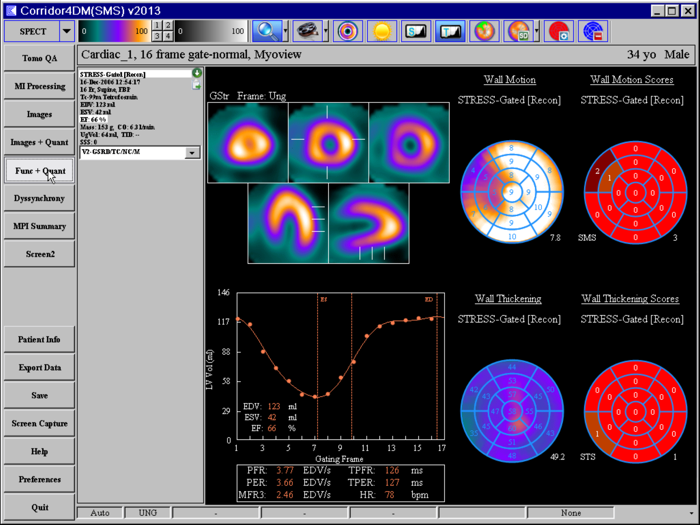Click the red camera snapshot icon
The height and width of the screenshot is (525, 700).
point(561,31)
